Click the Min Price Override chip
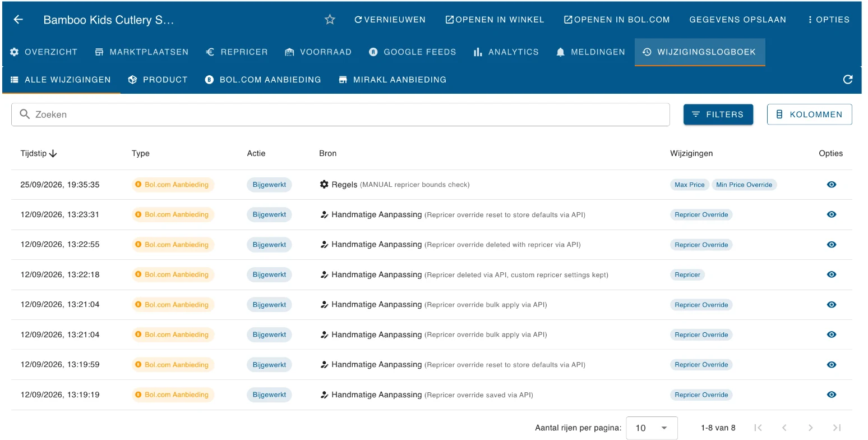 click(744, 185)
